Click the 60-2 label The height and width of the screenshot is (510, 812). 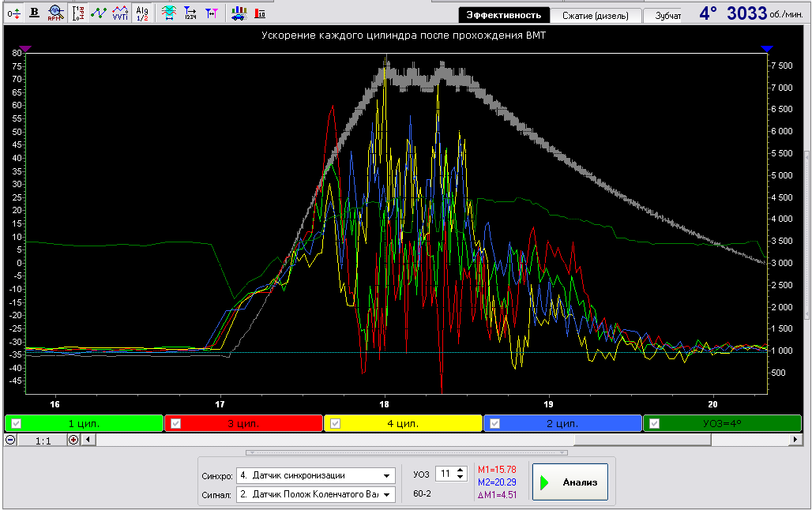422,493
